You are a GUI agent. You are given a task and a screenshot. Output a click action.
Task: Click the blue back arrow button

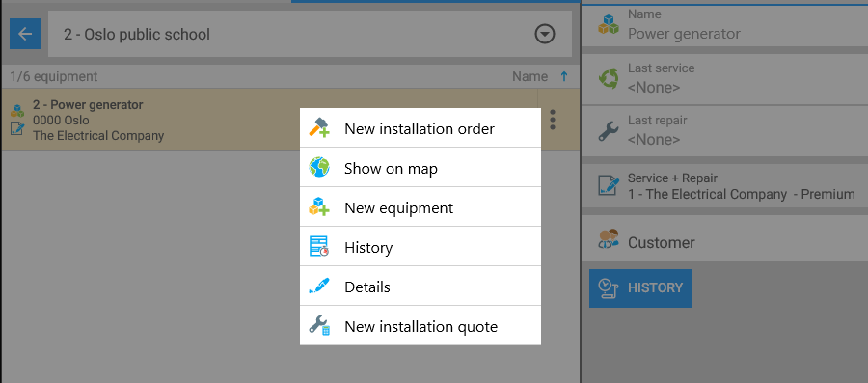pyautogui.click(x=25, y=34)
